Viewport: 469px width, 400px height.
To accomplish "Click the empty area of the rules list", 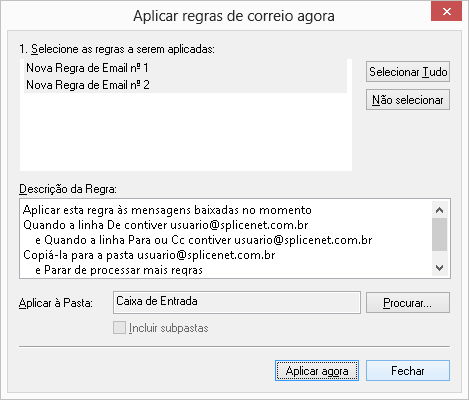I will [x=185, y=132].
